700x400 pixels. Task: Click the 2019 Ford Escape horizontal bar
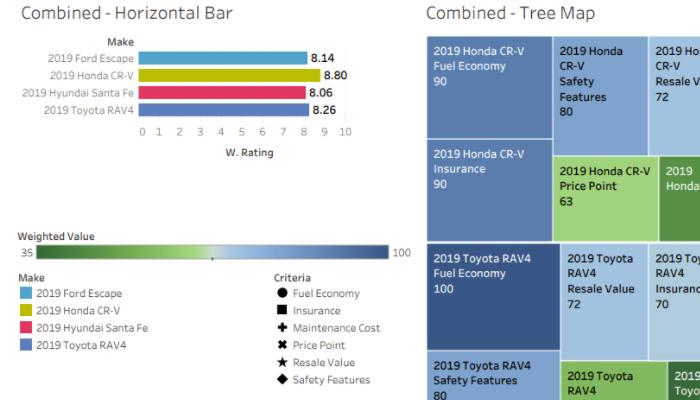[223, 58]
